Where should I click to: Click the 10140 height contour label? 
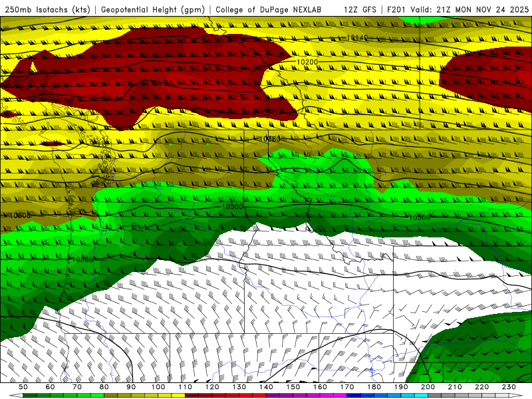(357, 38)
